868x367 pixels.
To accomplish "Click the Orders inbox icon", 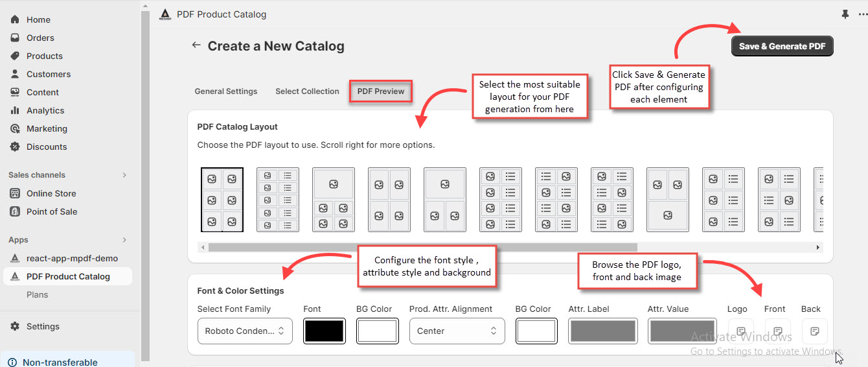I will tap(15, 38).
